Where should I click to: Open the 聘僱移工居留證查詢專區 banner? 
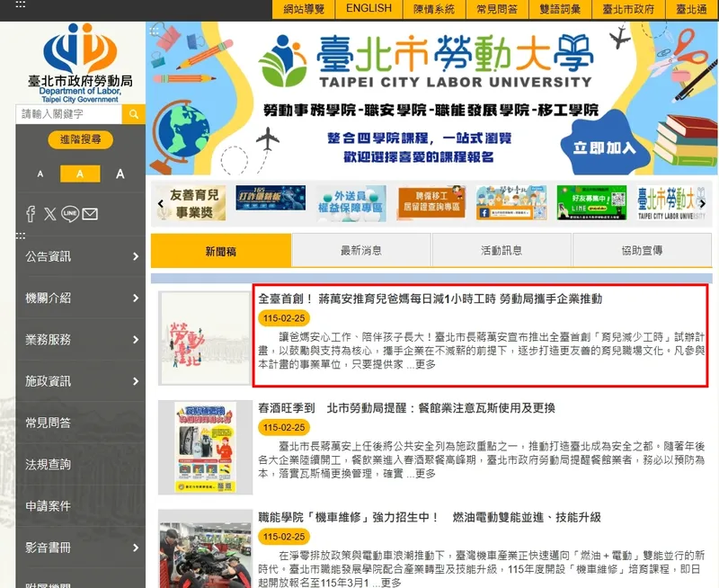click(x=431, y=201)
